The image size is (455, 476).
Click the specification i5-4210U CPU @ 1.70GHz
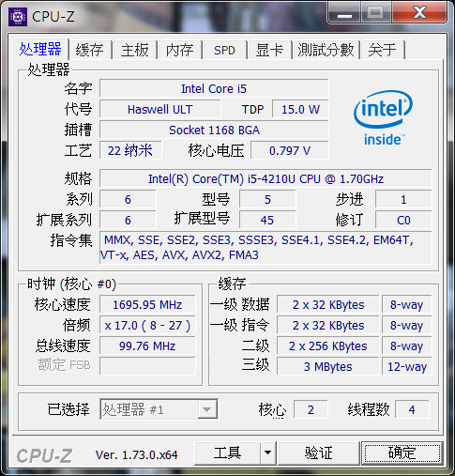(265, 178)
